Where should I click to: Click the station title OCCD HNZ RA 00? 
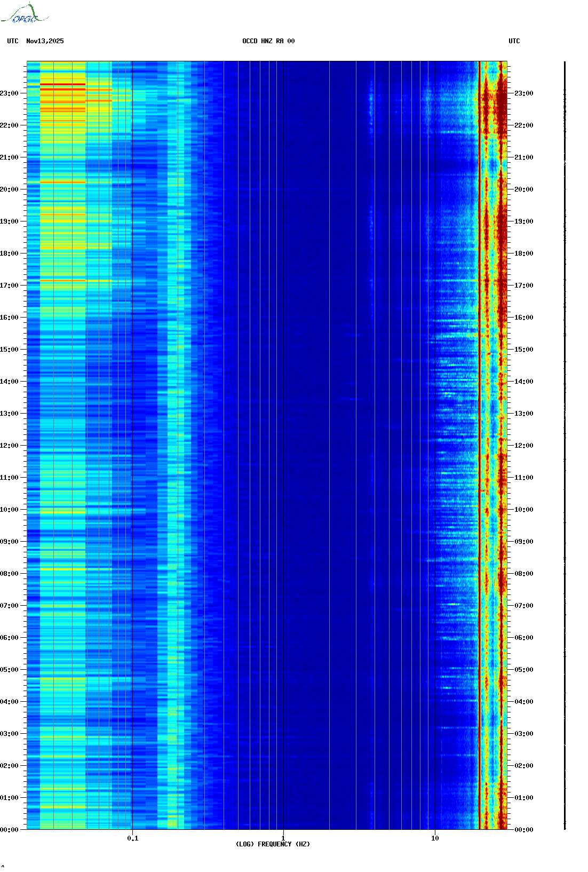[x=268, y=41]
